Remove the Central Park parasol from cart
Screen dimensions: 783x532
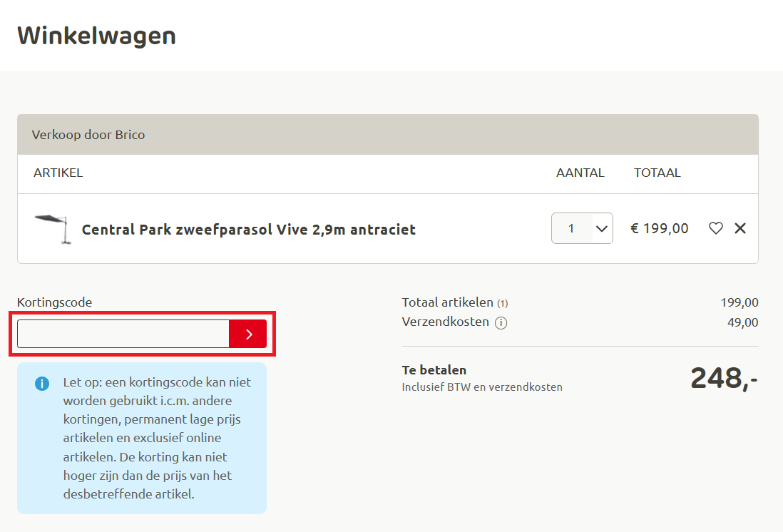pyautogui.click(x=740, y=228)
